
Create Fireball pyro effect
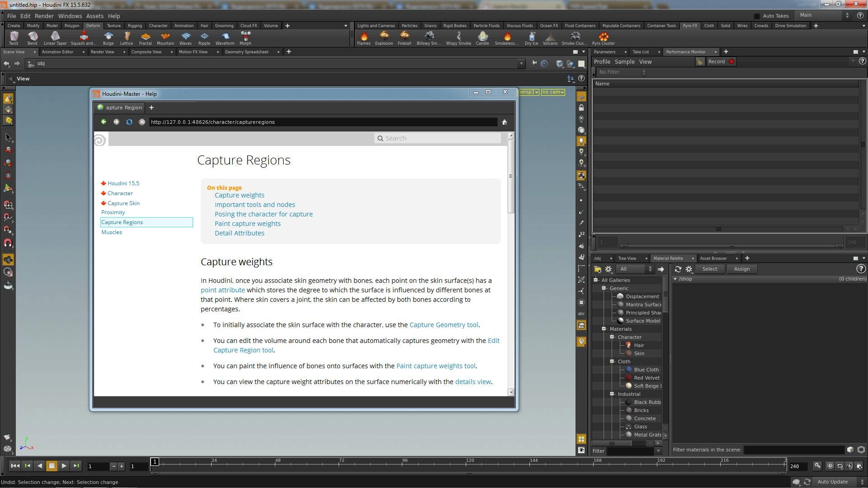point(404,38)
